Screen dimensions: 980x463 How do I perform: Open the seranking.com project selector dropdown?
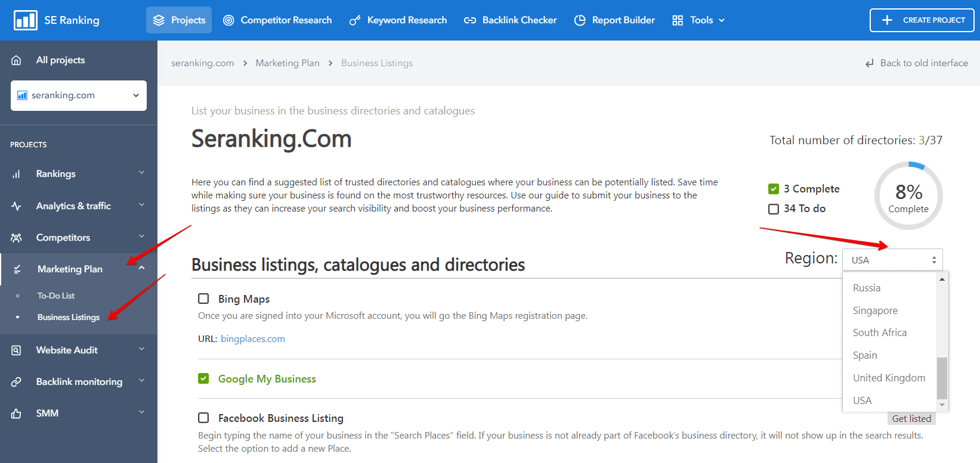pyautogui.click(x=79, y=95)
